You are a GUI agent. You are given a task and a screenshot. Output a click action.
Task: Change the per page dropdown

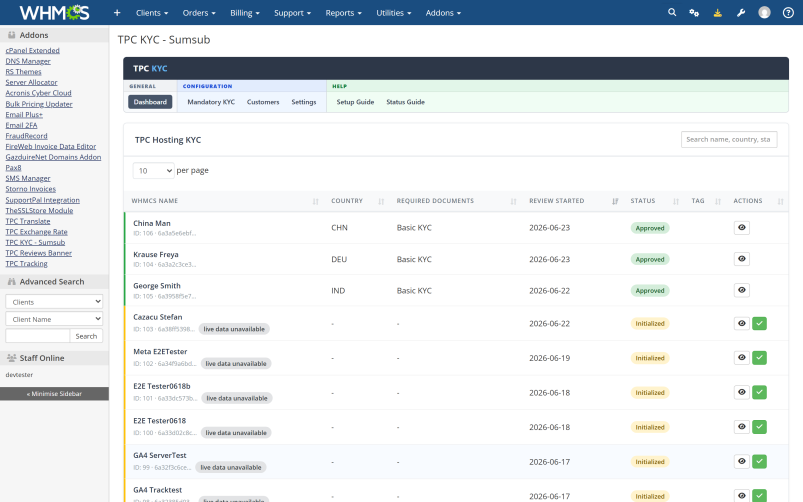pyautogui.click(x=153, y=171)
